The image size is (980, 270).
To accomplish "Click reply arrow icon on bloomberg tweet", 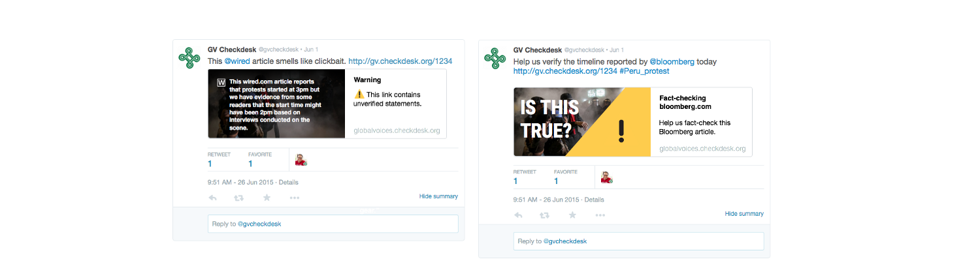I will (x=518, y=215).
